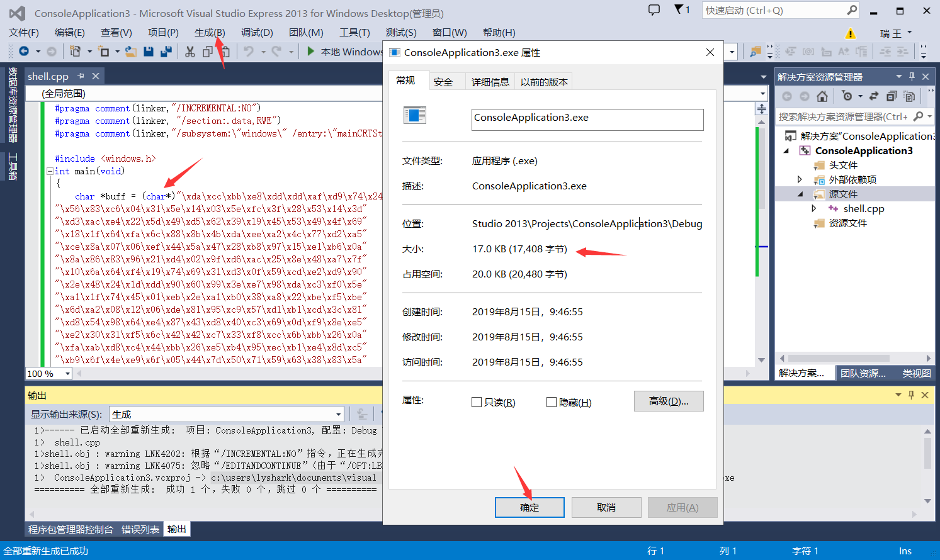This screenshot has height=560, width=940.
Task: Save the file with the single-disk icon
Action: pyautogui.click(x=149, y=52)
